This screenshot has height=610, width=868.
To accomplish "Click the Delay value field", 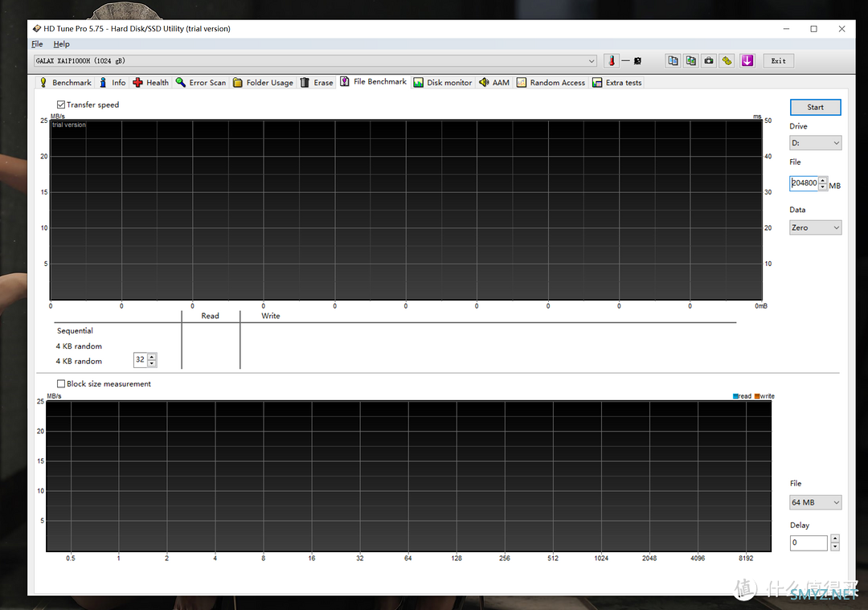I will tap(809, 542).
